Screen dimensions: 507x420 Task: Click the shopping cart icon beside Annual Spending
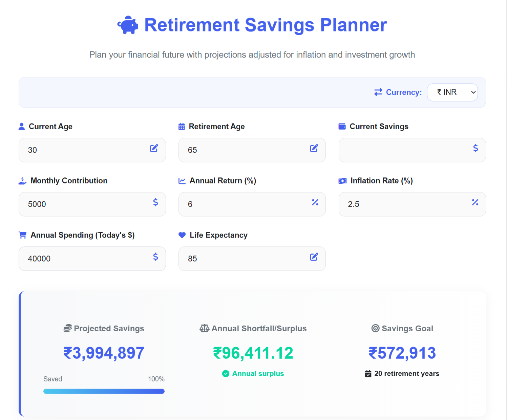click(22, 235)
